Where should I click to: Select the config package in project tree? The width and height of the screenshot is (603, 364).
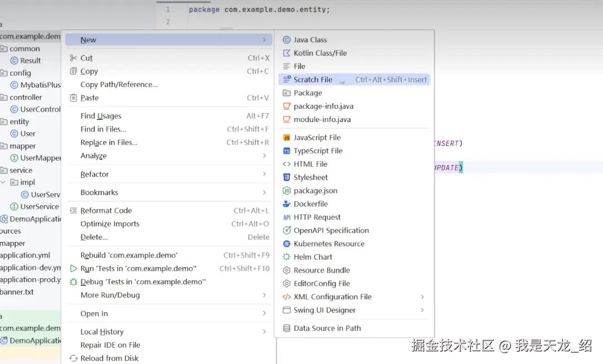click(20, 73)
